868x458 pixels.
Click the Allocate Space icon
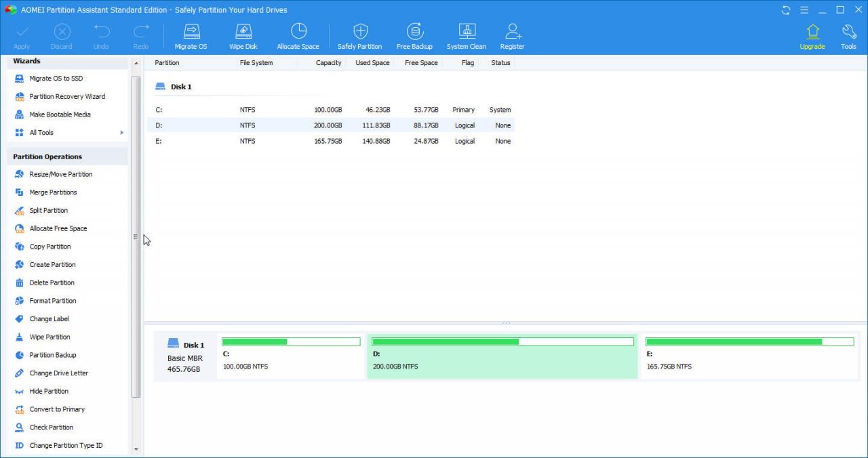tap(298, 35)
